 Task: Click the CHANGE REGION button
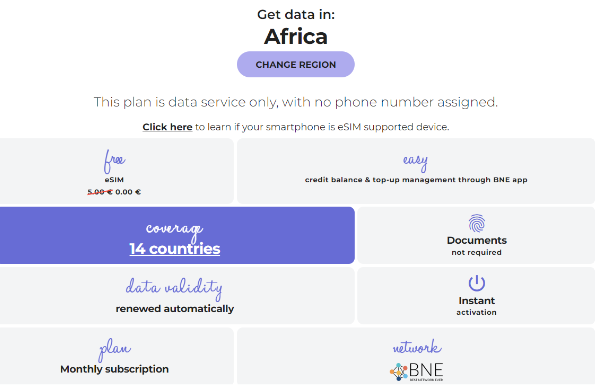296,64
